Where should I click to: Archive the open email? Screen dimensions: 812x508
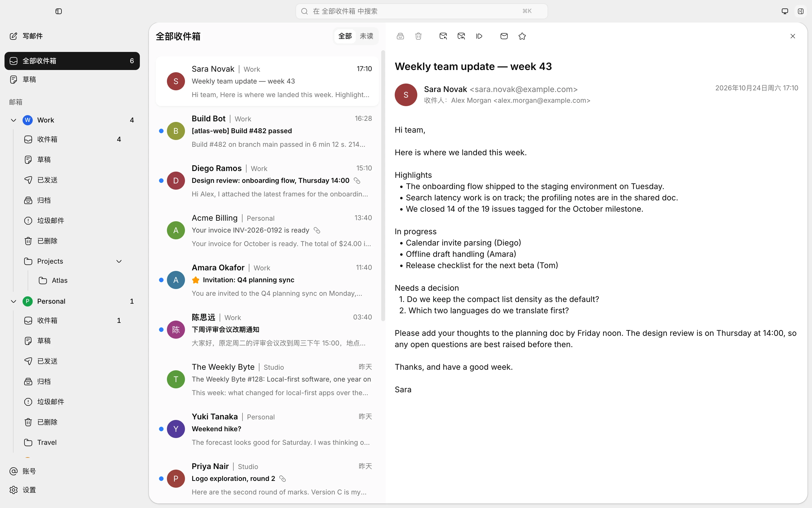400,36
